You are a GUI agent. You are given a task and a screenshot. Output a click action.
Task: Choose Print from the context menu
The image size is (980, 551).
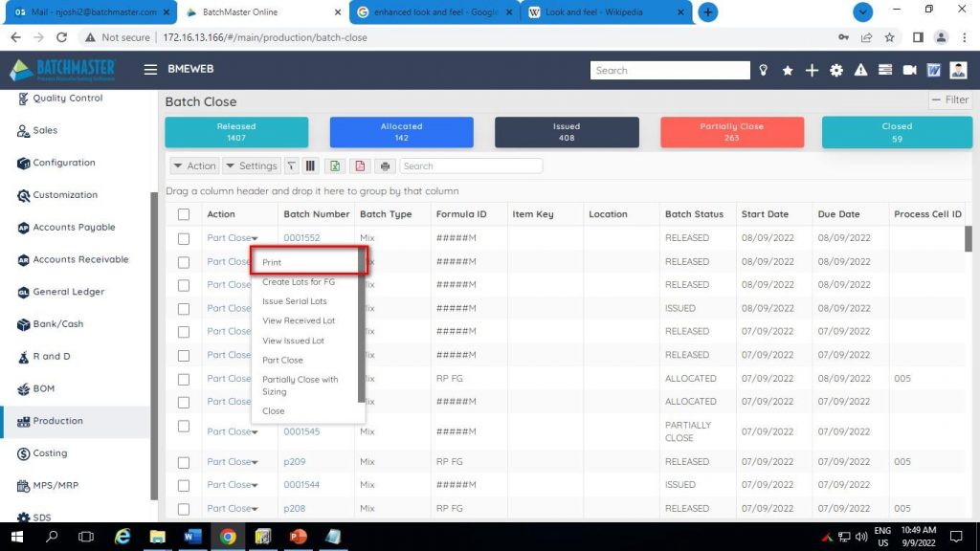click(x=272, y=262)
